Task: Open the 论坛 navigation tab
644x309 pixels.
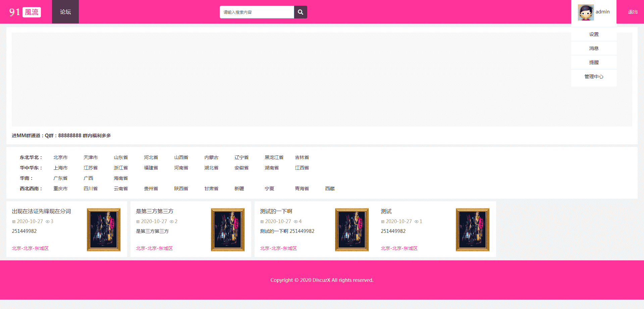Action: pos(65,12)
